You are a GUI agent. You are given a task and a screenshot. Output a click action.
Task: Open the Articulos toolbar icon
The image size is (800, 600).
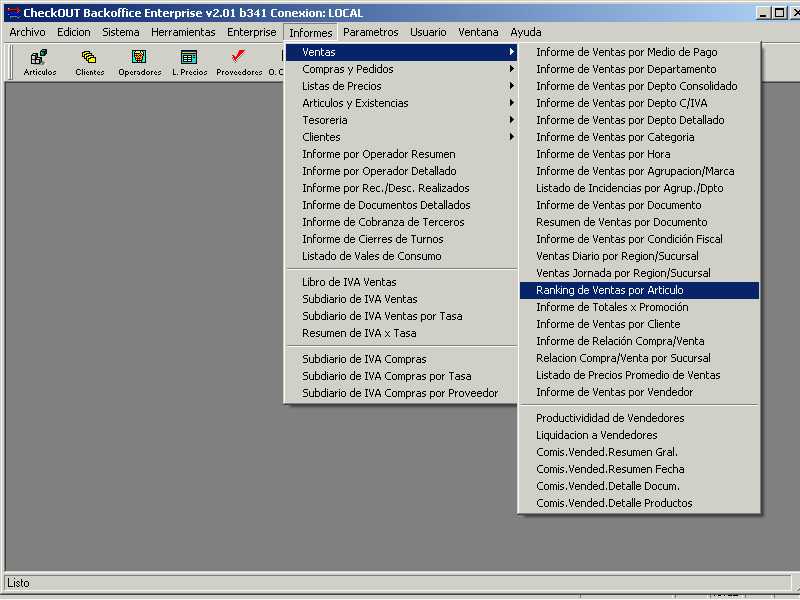39,62
